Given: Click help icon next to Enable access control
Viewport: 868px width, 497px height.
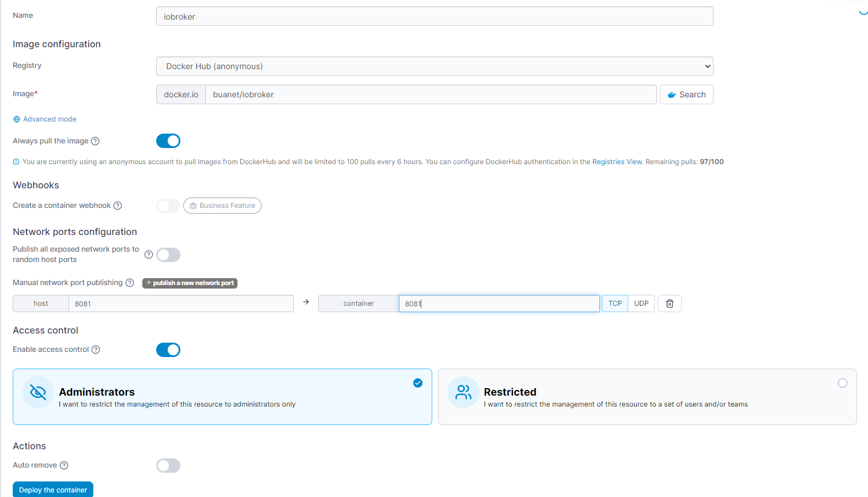Looking at the screenshot, I should pos(96,350).
